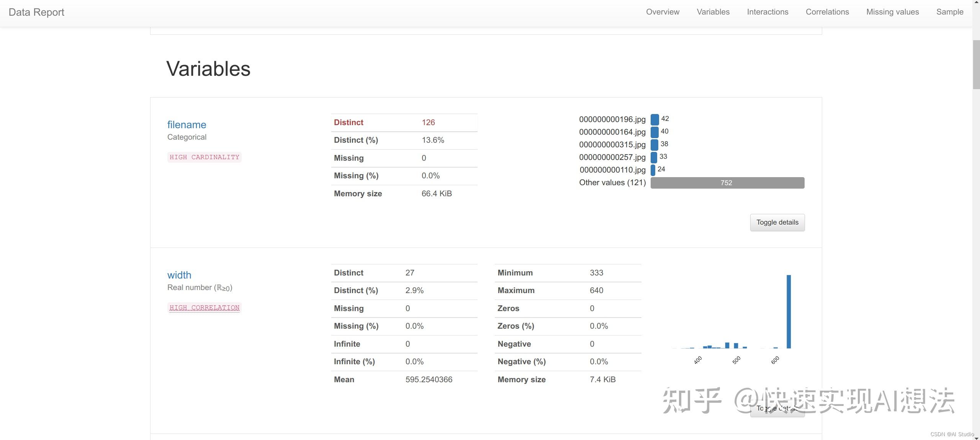Screen dimensions: 980x440
Task: Navigate to Missing values section
Action: pyautogui.click(x=892, y=12)
